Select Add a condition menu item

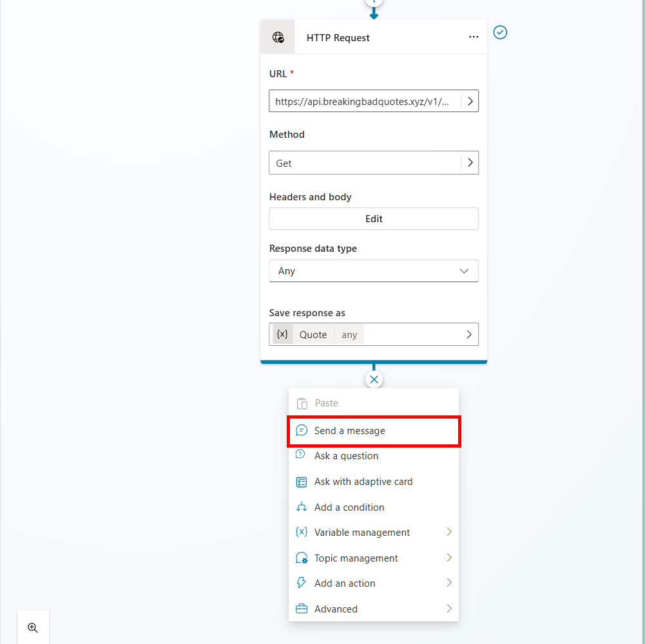pos(374,507)
